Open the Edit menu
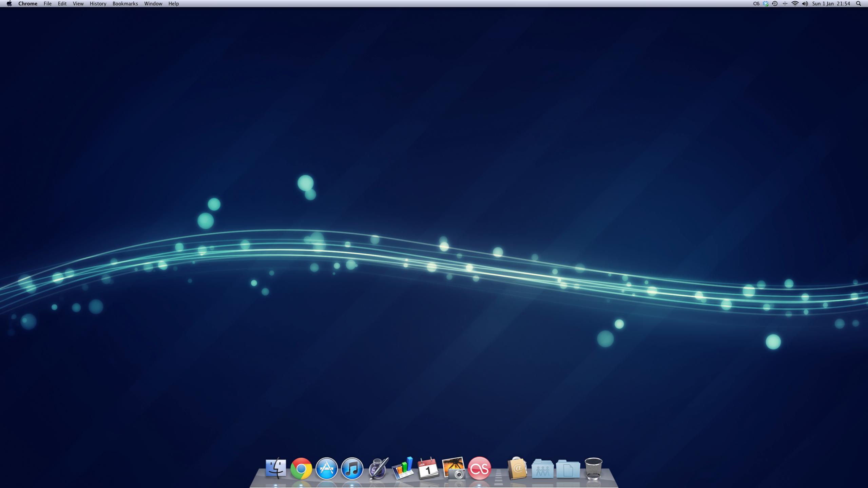The image size is (868, 488). pyautogui.click(x=62, y=4)
